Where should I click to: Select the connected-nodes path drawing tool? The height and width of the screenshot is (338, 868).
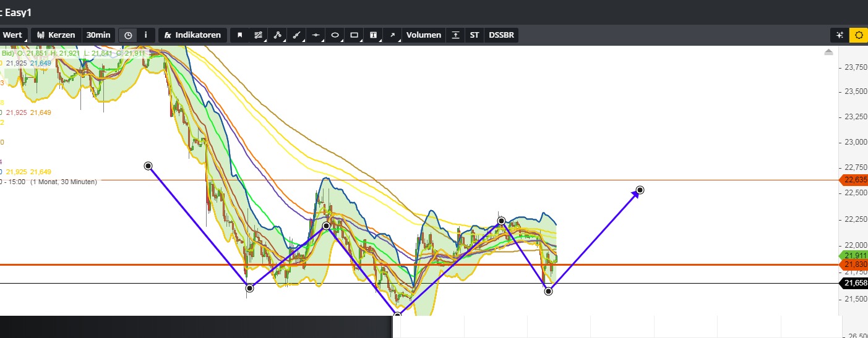click(278, 35)
